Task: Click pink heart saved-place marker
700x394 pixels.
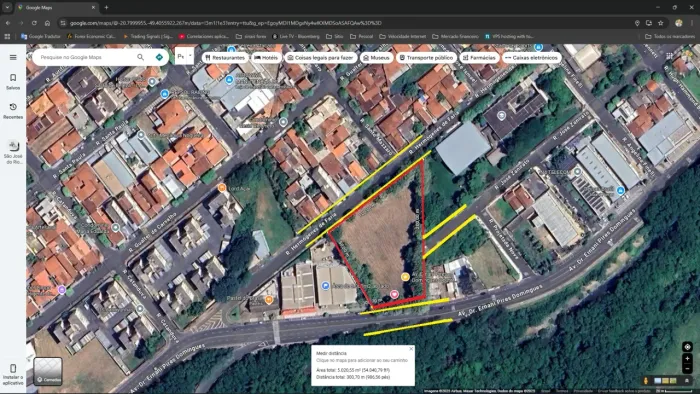Action: click(x=394, y=294)
